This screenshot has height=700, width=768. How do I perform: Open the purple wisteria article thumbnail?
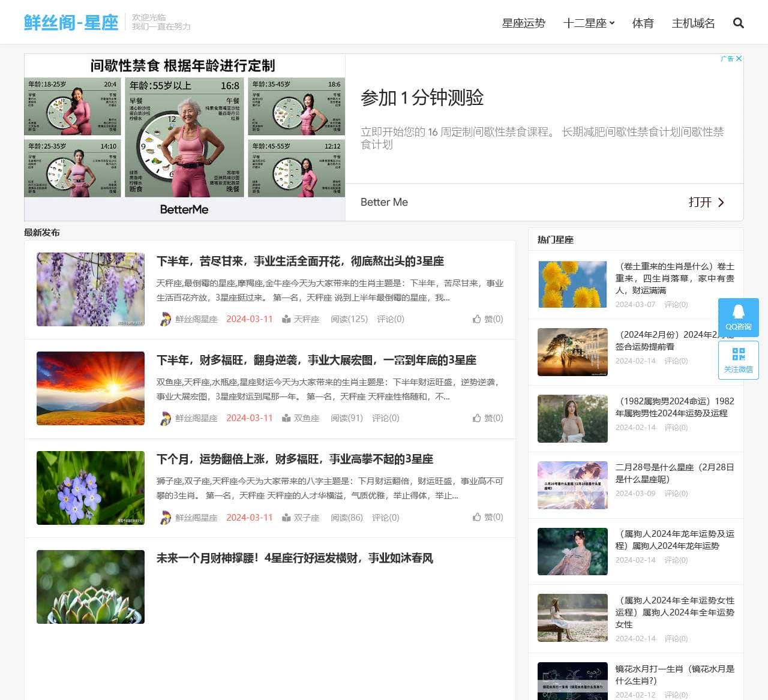tap(91, 289)
